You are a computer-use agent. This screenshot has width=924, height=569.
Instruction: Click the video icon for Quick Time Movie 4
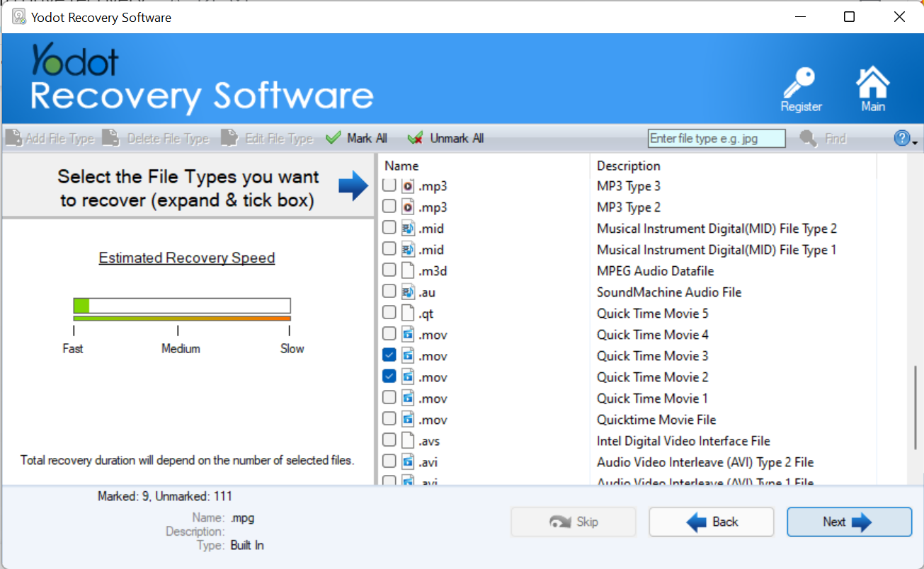(407, 335)
